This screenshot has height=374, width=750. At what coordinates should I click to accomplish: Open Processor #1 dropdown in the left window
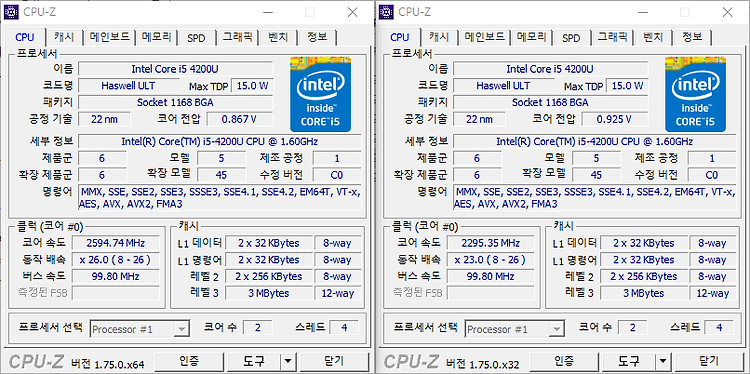point(140,329)
